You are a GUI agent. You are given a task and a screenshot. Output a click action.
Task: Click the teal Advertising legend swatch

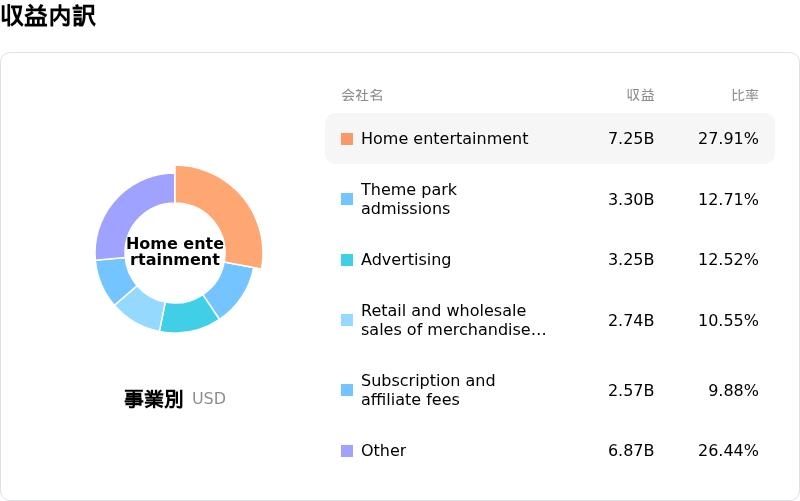[347, 260]
